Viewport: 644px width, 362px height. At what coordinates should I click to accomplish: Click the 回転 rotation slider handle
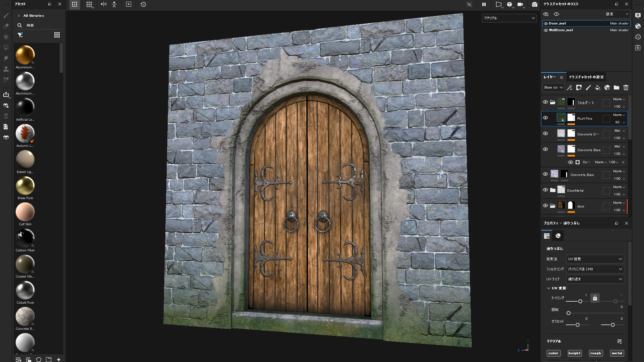tap(569, 313)
